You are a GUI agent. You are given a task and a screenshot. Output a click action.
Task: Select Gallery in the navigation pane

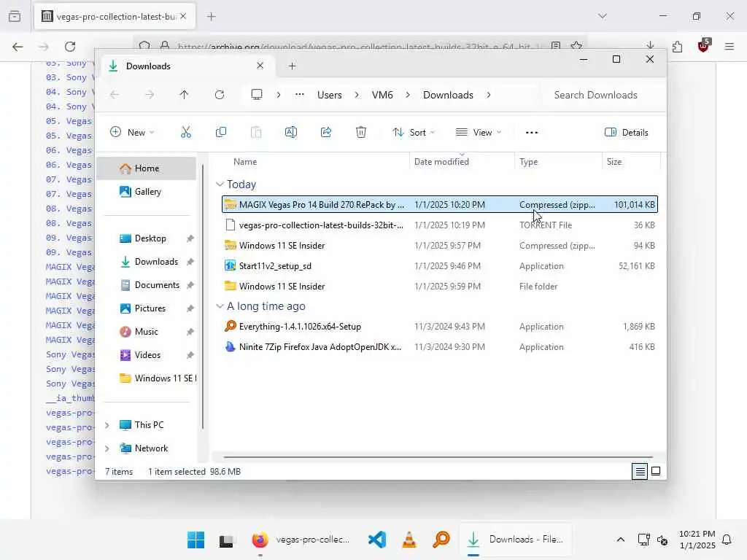tap(147, 192)
